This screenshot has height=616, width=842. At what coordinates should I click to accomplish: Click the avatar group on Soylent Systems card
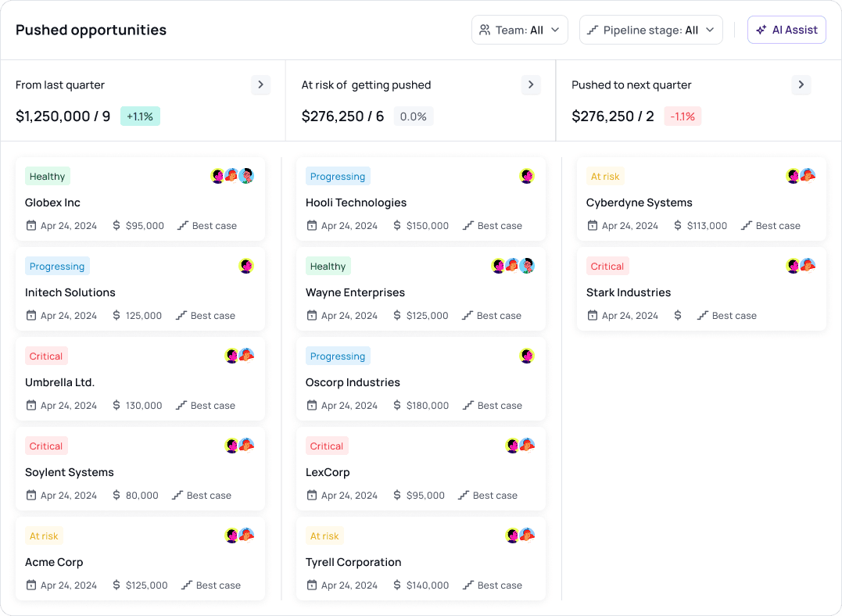click(239, 446)
